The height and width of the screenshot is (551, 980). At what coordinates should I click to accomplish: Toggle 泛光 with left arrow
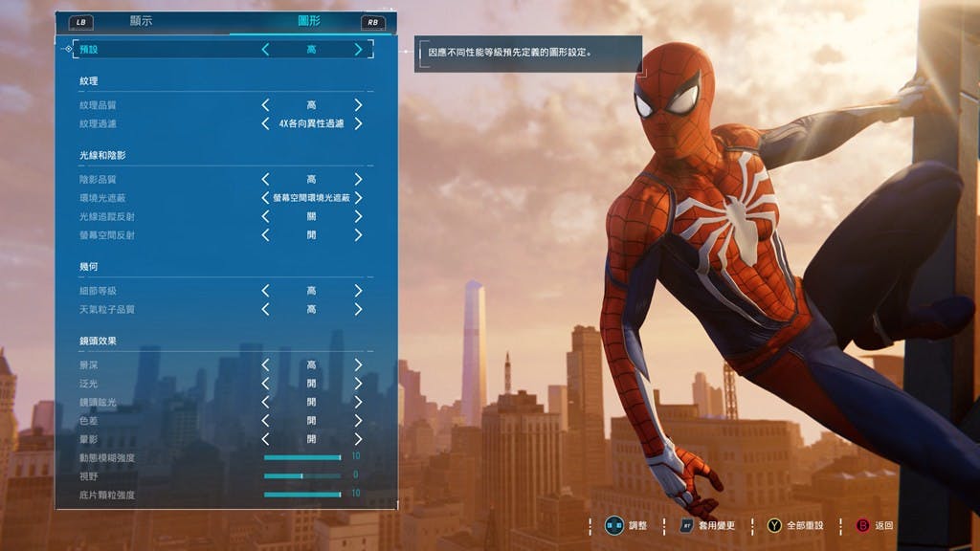[x=266, y=384]
